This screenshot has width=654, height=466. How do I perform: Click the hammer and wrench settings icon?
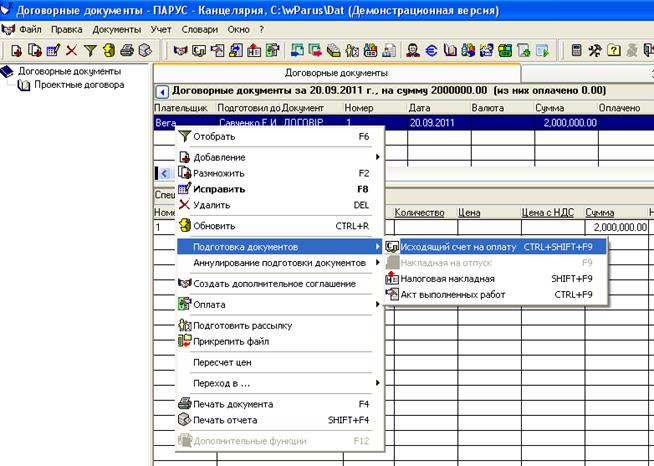click(x=595, y=50)
